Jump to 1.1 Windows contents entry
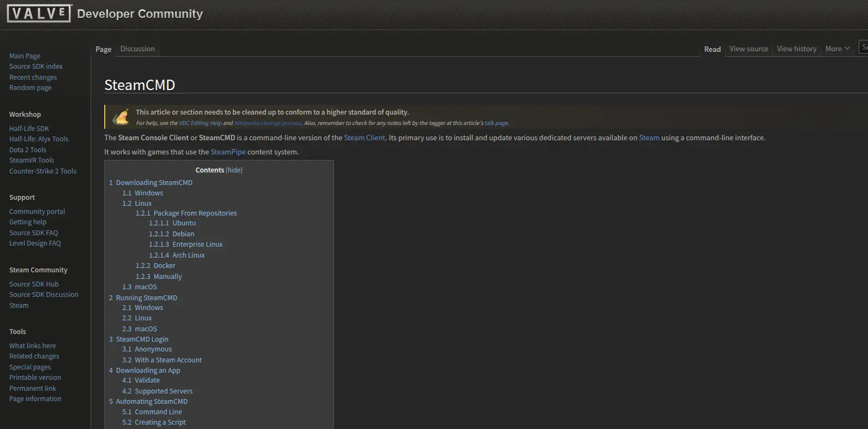Screen dimensions: 868x429 click(142, 193)
